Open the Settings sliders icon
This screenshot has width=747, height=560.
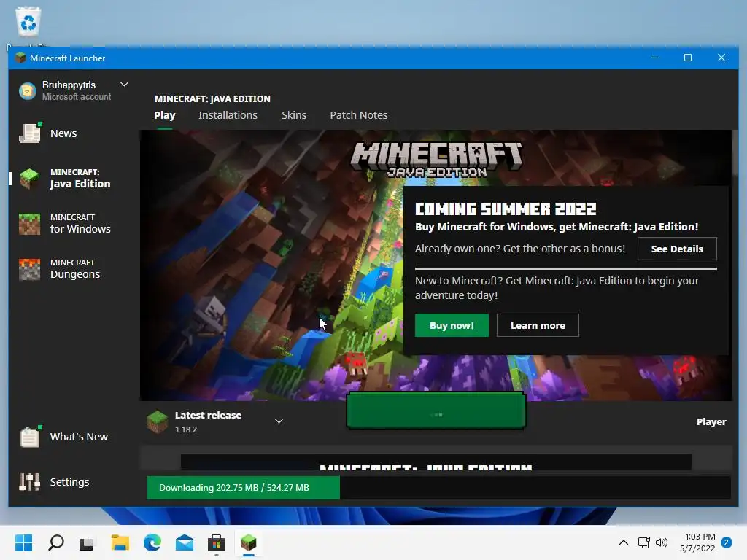coord(29,482)
